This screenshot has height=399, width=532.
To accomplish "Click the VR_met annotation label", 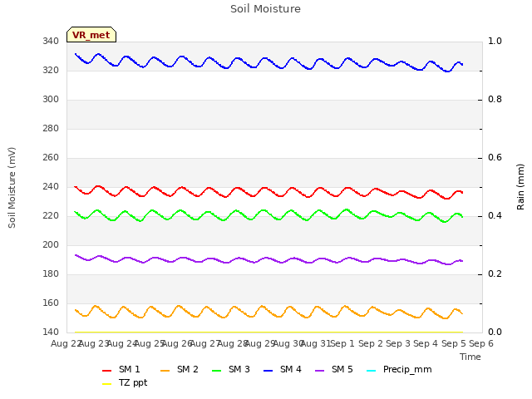I will 91,35.
